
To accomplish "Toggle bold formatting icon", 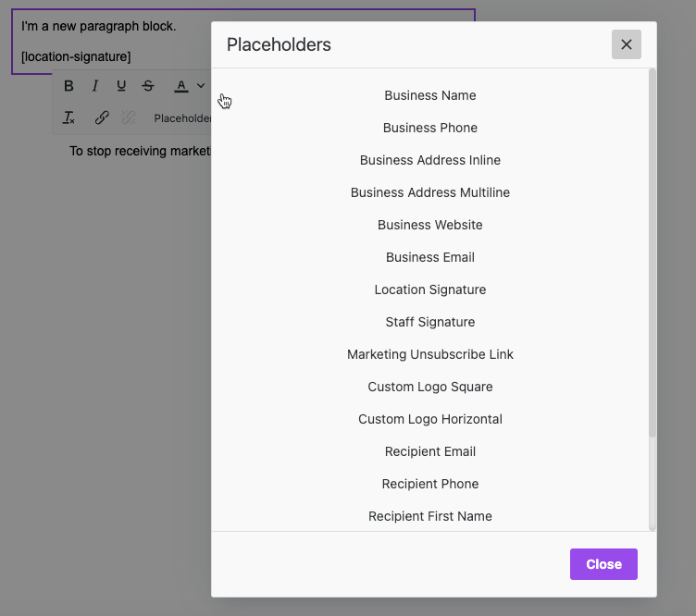I will pos(68,86).
